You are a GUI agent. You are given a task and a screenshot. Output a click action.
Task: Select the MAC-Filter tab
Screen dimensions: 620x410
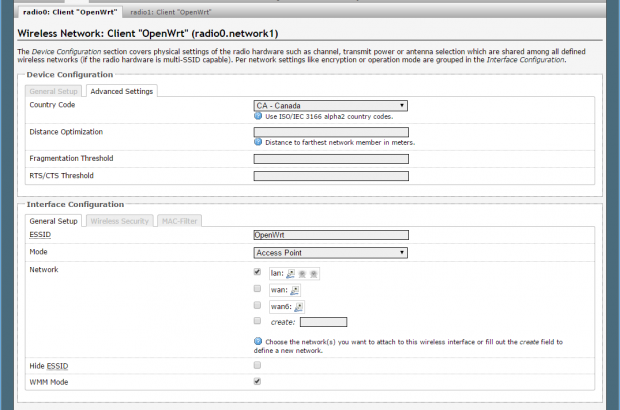coord(180,221)
